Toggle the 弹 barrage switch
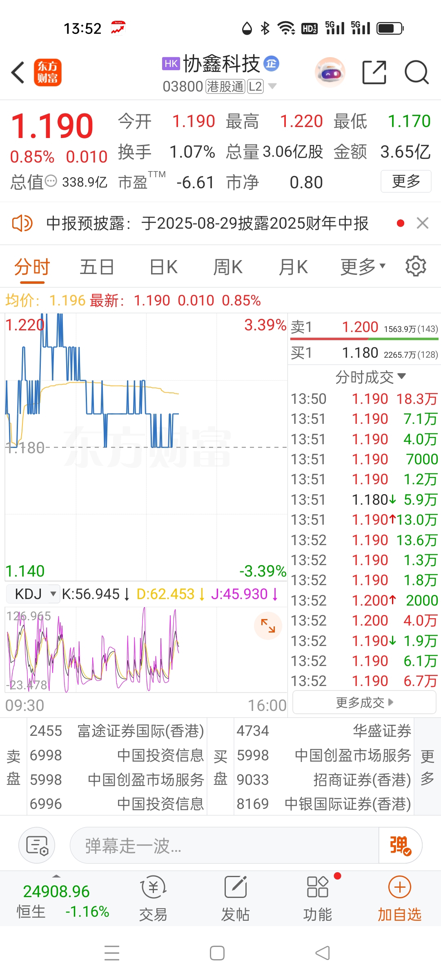Screen dimensions: 441x980 coord(400,845)
